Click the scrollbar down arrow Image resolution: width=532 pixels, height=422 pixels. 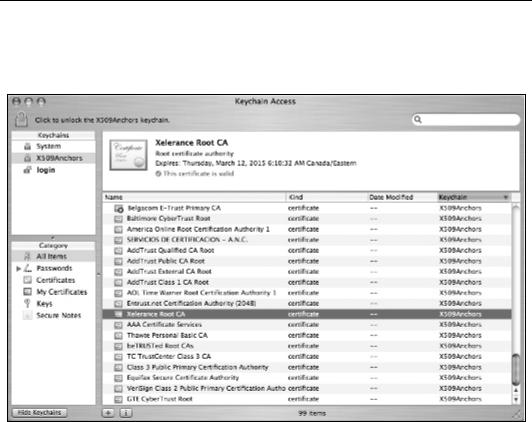515,400
